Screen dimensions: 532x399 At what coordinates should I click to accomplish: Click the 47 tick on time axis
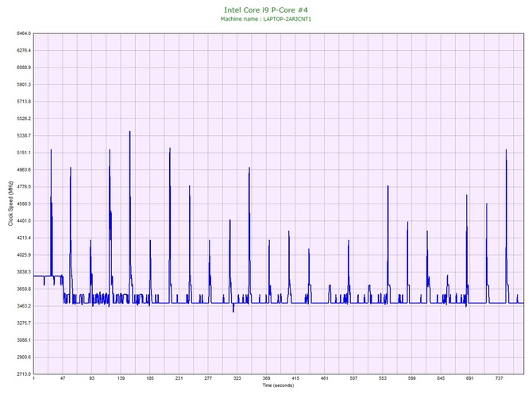63,378
